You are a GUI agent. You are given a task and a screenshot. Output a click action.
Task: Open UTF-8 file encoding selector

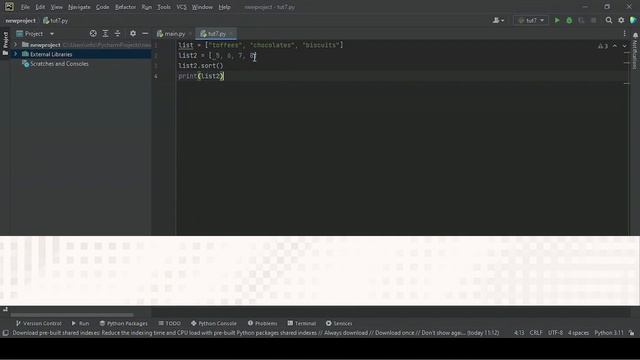(x=555, y=333)
